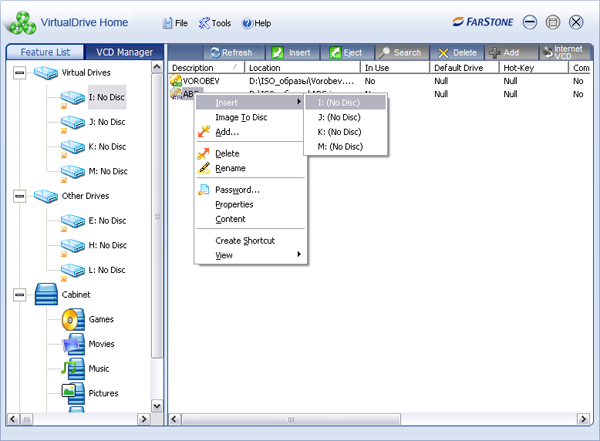Sort by the Hot-Key column header

tap(534, 68)
